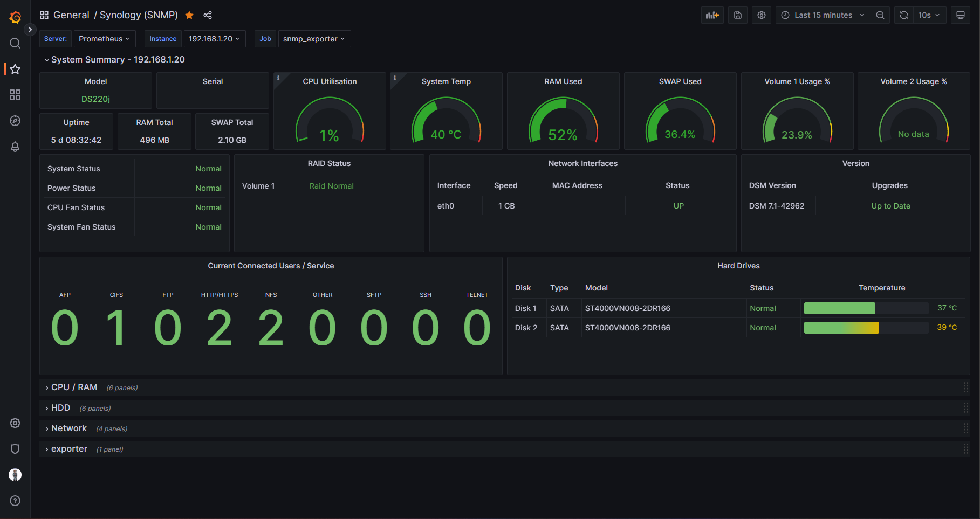Click the Hard Drives panel title
The height and width of the screenshot is (519, 980).
click(738, 266)
